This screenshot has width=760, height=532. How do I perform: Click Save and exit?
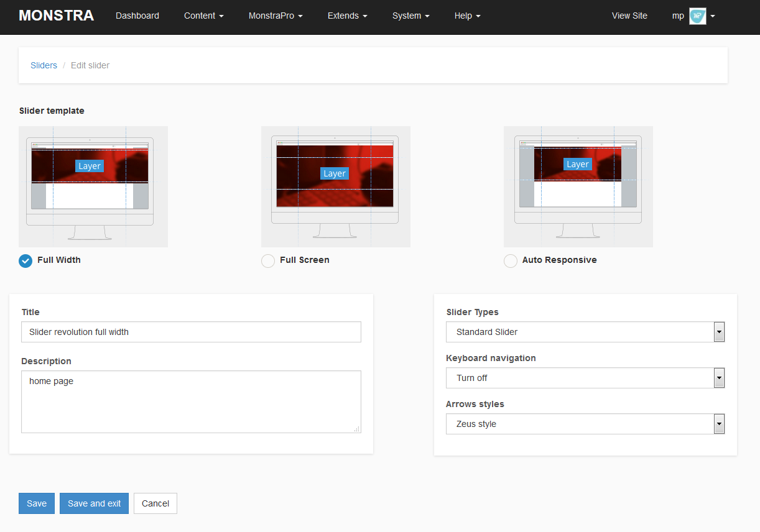94,503
